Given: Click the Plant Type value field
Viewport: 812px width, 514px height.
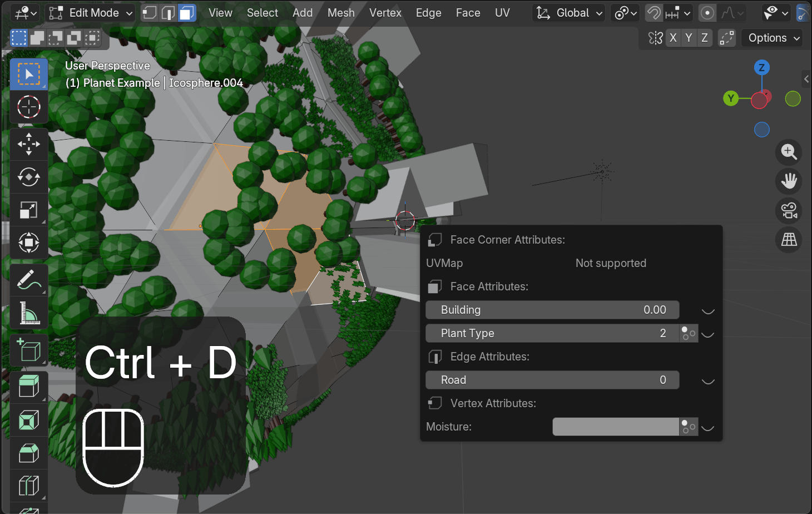Looking at the screenshot, I should pos(552,333).
